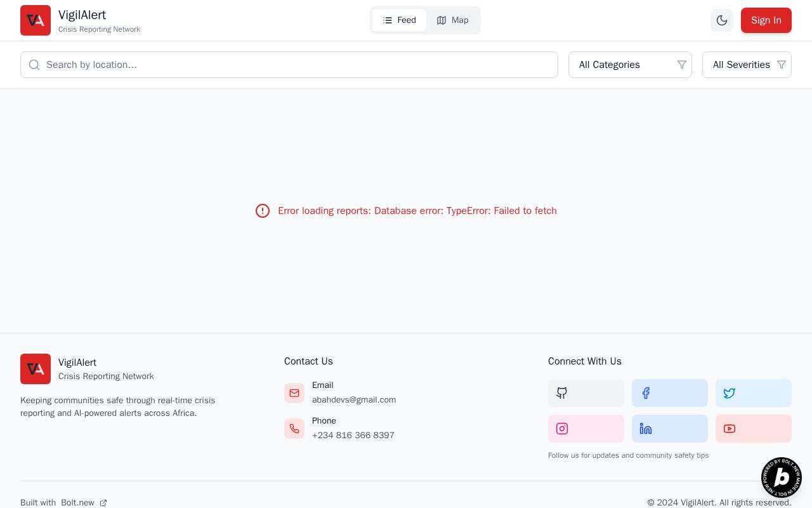The height and width of the screenshot is (508, 812).
Task: Click the red error alert icon
Action: click(263, 211)
